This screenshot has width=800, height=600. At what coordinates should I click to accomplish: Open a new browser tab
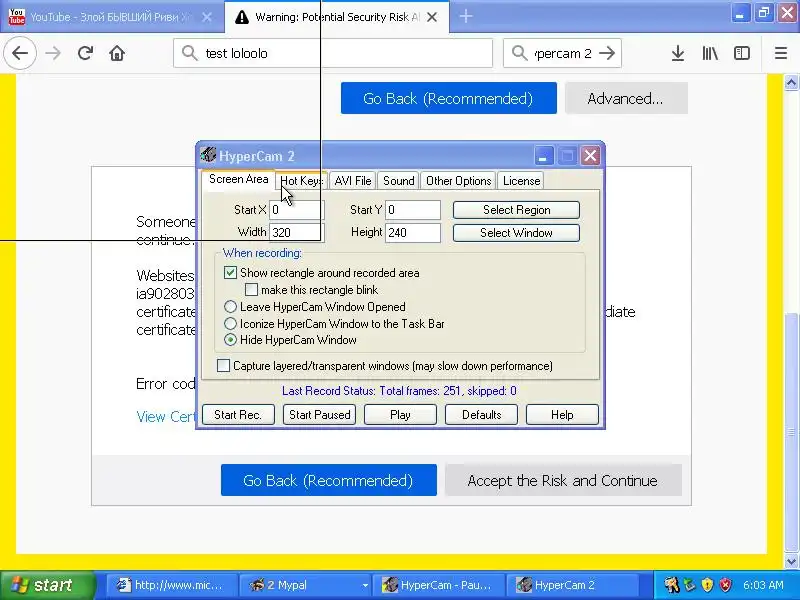click(x=465, y=17)
